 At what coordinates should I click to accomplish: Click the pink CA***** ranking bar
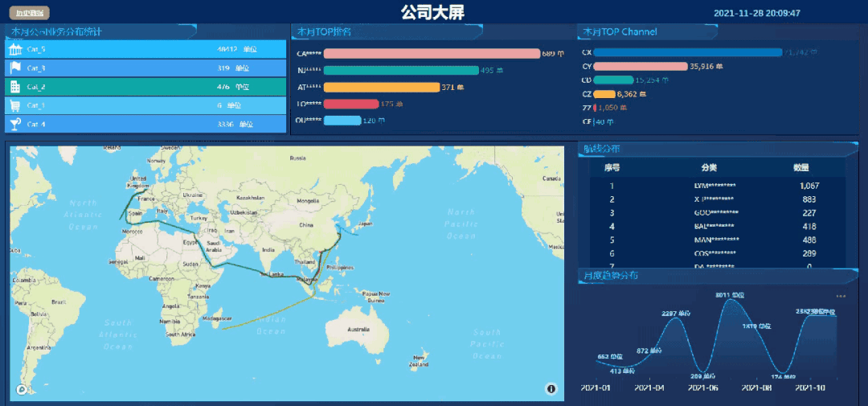coord(432,54)
